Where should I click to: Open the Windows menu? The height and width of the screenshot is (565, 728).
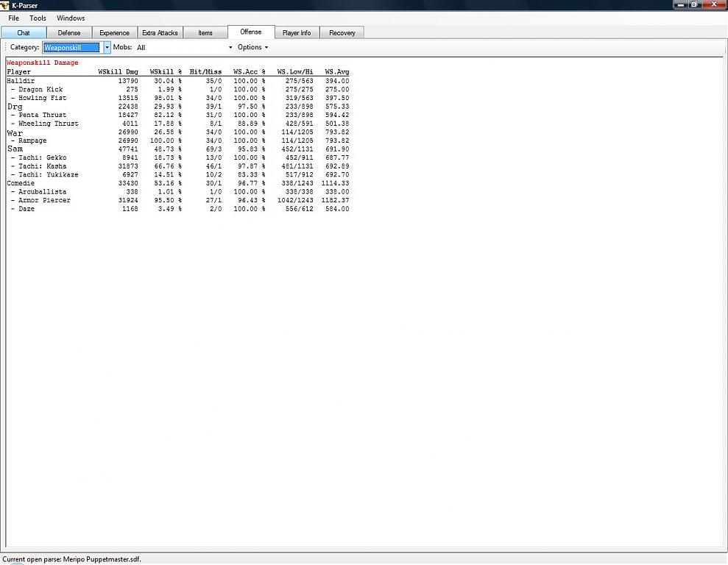pos(71,18)
